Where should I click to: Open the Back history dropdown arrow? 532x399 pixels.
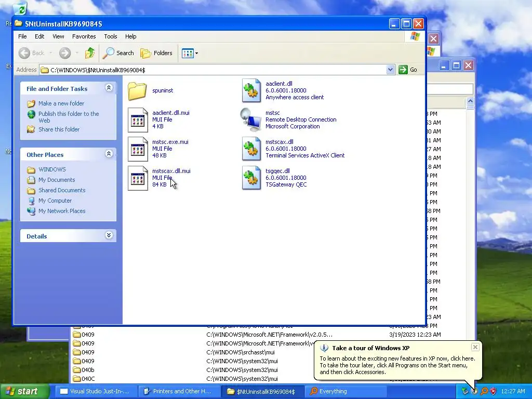click(51, 53)
